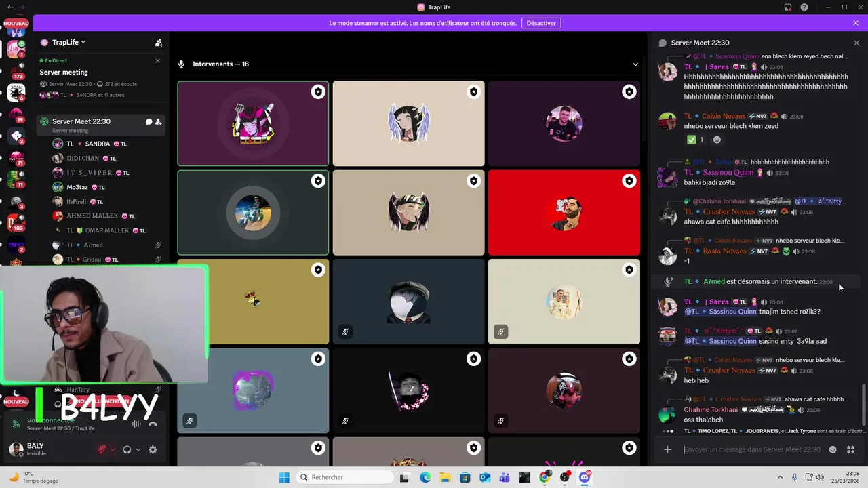Image resolution: width=868 pixels, height=488 pixels.
Task: Toggle deafen with the headphones icon
Action: coord(127,449)
